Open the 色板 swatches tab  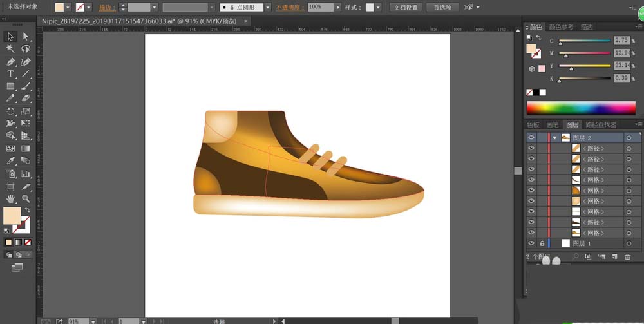[533, 124]
